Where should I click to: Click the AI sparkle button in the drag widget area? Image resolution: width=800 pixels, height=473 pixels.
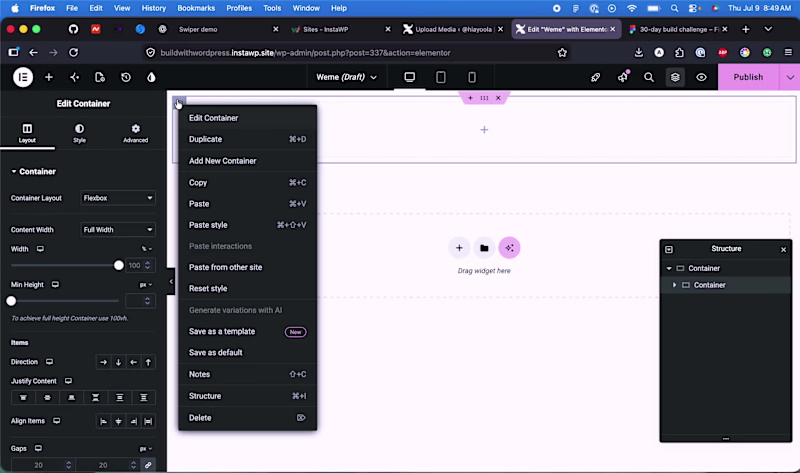pyautogui.click(x=509, y=247)
